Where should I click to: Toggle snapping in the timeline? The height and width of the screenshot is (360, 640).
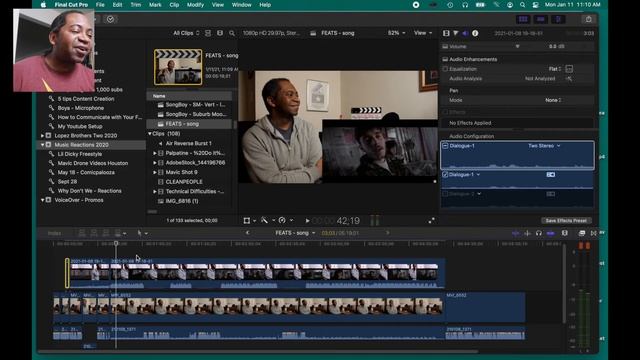[x=550, y=233]
